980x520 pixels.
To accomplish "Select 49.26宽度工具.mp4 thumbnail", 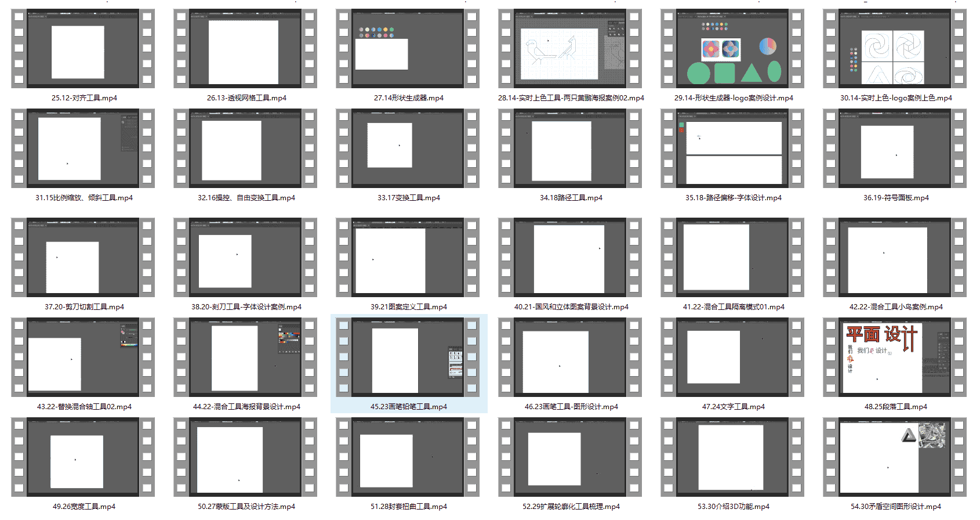I will pyautogui.click(x=83, y=457).
